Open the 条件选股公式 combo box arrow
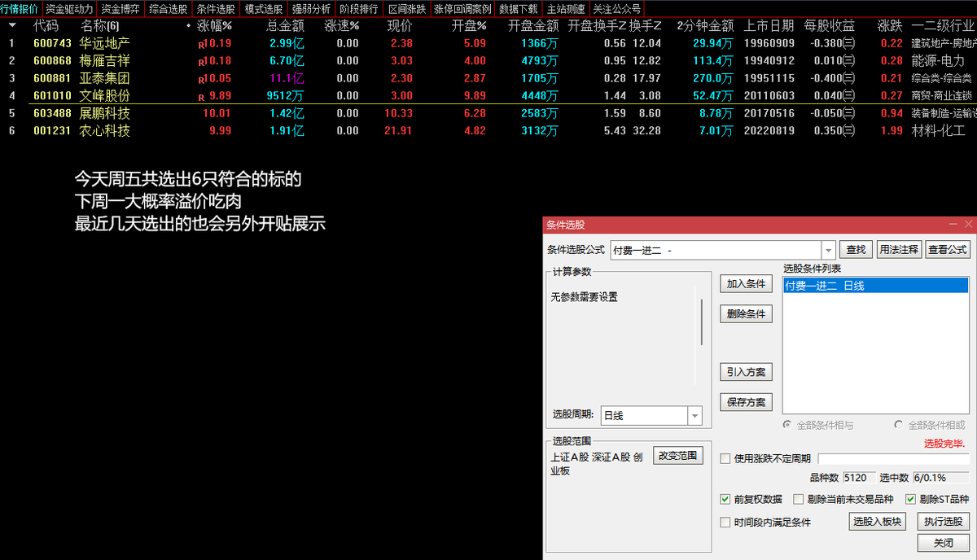Viewport: 977px width, 560px height. click(829, 250)
